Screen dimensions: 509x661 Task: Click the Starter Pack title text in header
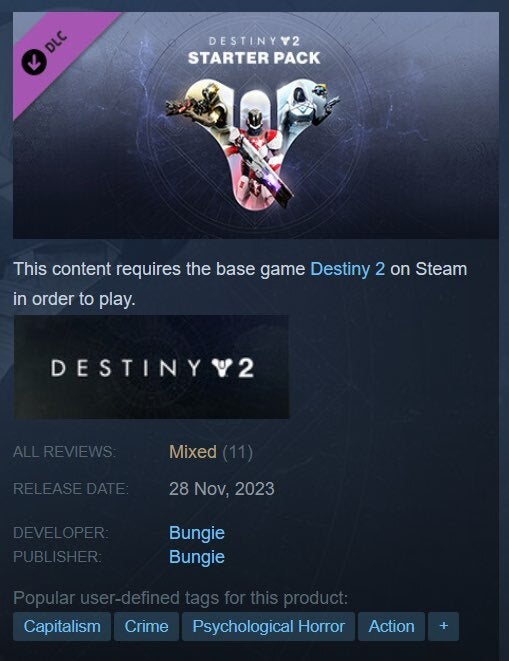[x=254, y=58]
